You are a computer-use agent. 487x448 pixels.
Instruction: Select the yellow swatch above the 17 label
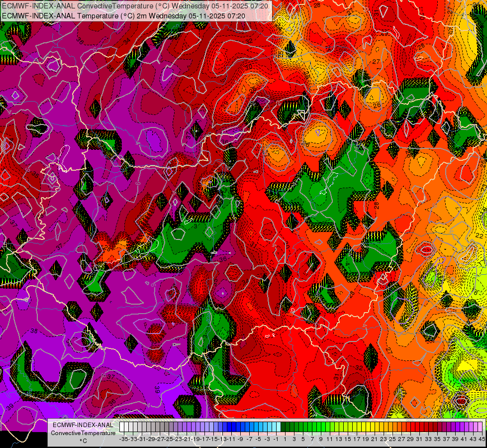click(x=359, y=427)
